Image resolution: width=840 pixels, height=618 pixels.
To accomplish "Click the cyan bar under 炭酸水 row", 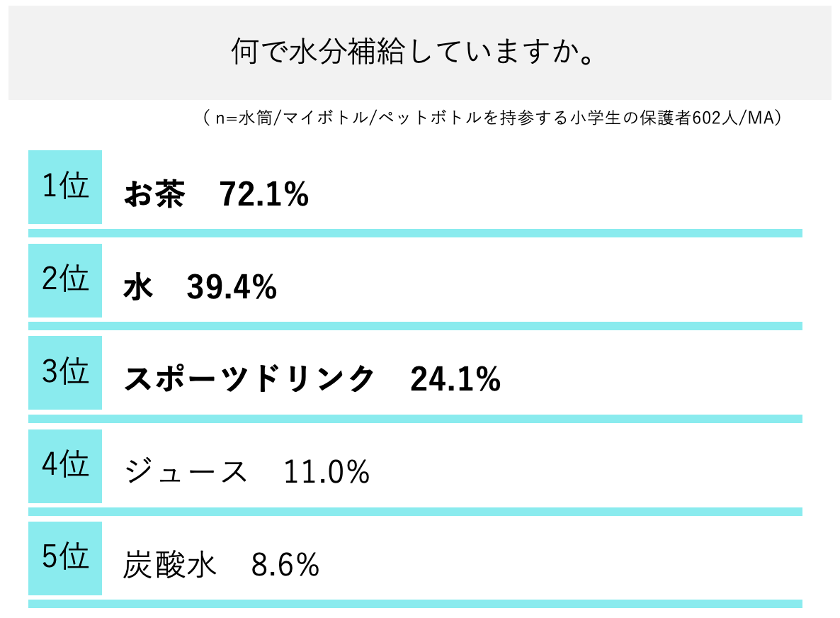I will [x=415, y=604].
